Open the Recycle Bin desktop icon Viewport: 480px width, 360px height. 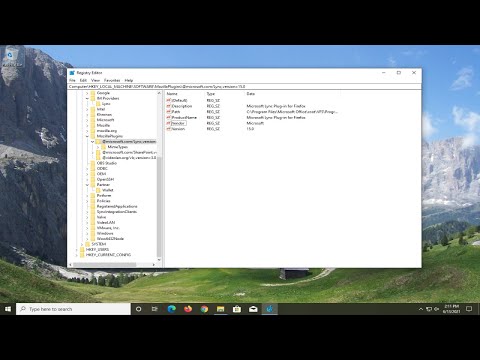tap(12, 57)
